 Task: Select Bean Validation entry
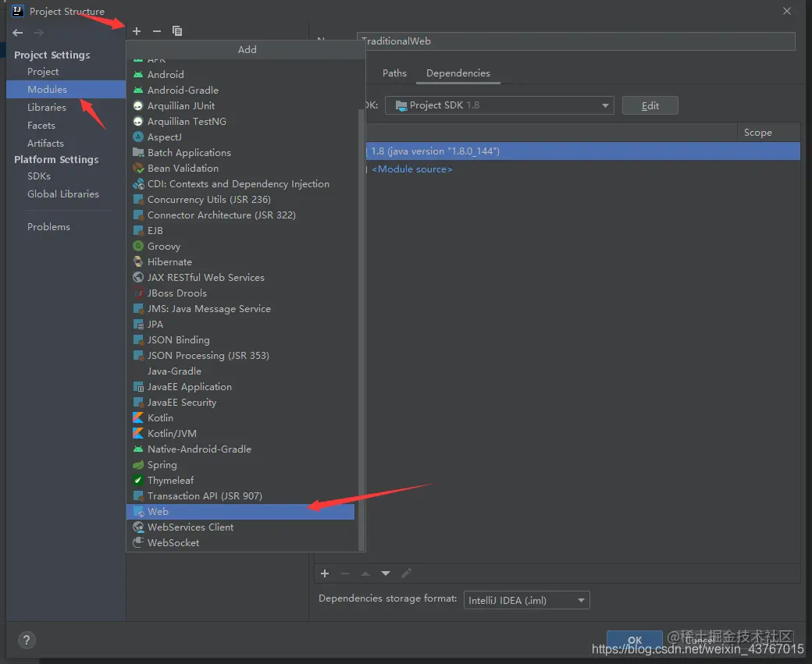[x=240, y=169]
